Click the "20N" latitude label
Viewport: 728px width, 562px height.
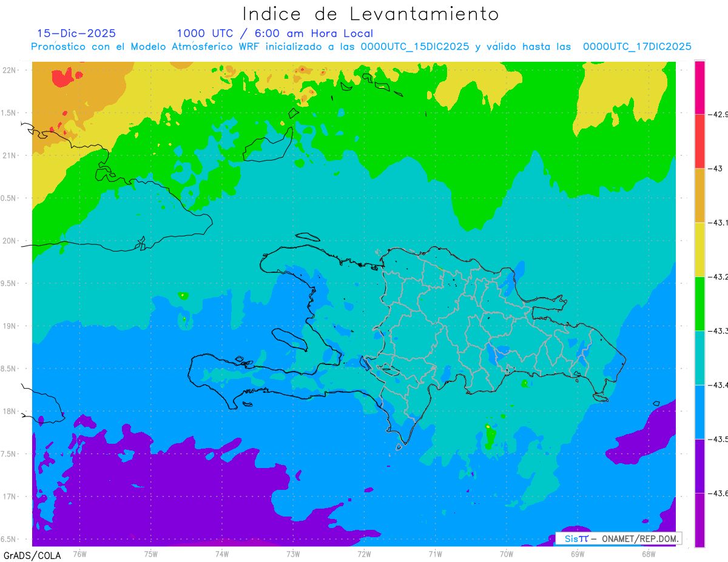pos(10,241)
